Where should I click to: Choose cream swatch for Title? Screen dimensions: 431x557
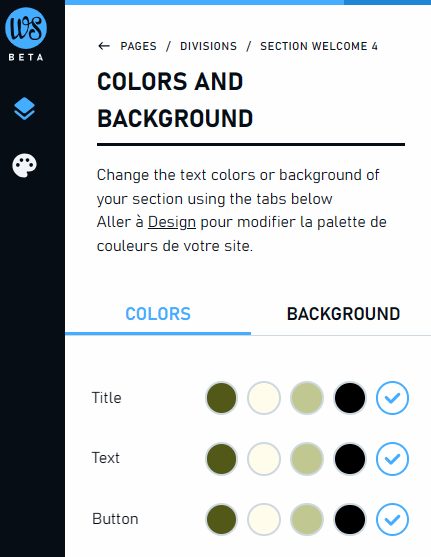coord(264,398)
